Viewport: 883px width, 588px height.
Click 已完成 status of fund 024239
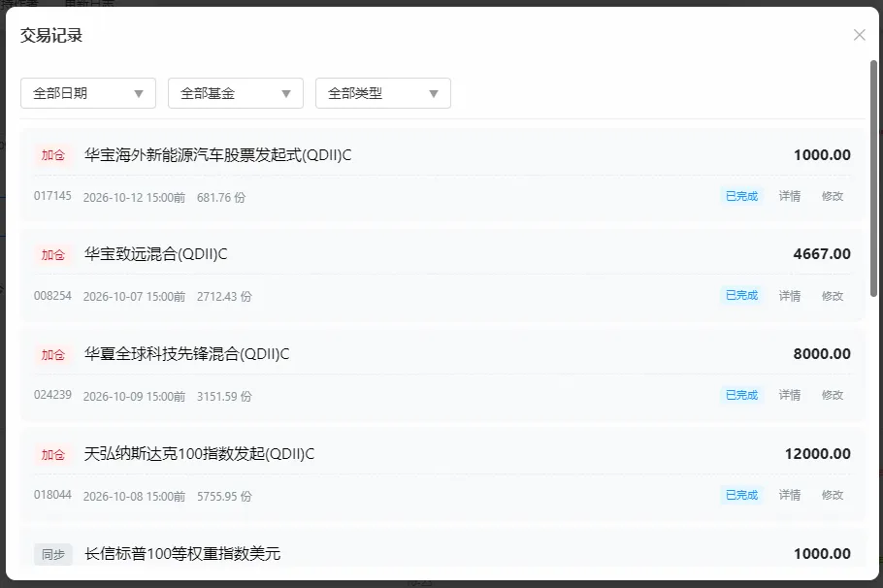[741, 395]
